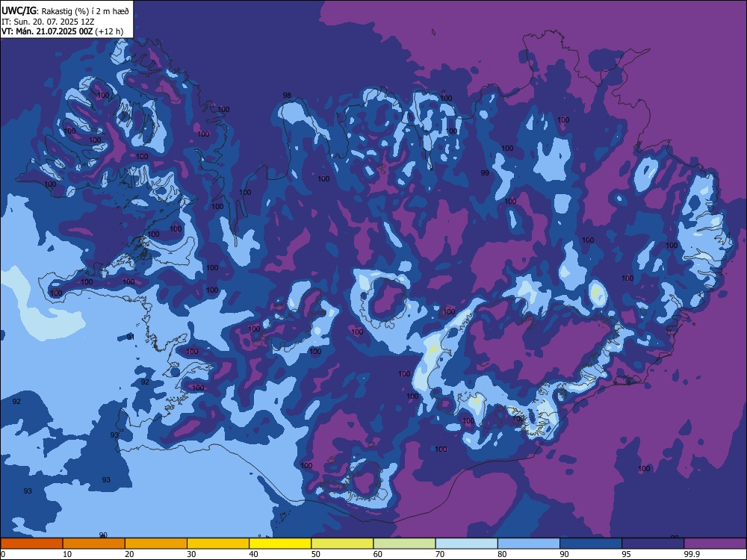
Task: Click the legend tick label '80'
Action: (502, 554)
